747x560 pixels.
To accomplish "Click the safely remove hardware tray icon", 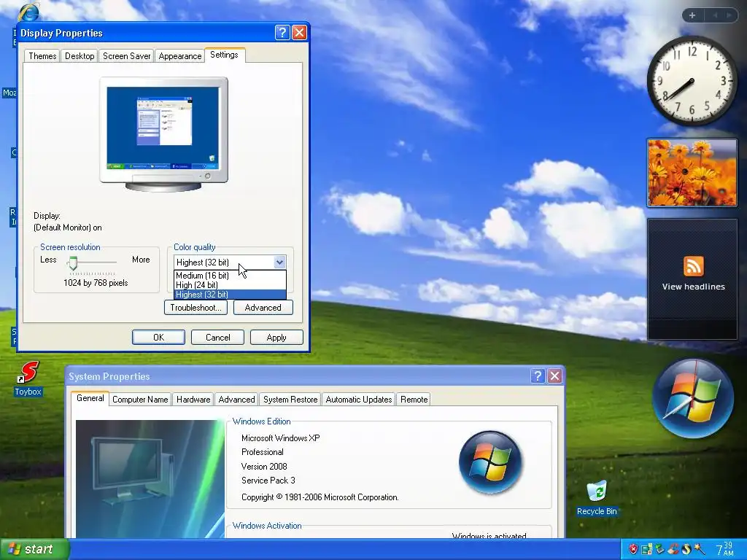I will (x=659, y=549).
